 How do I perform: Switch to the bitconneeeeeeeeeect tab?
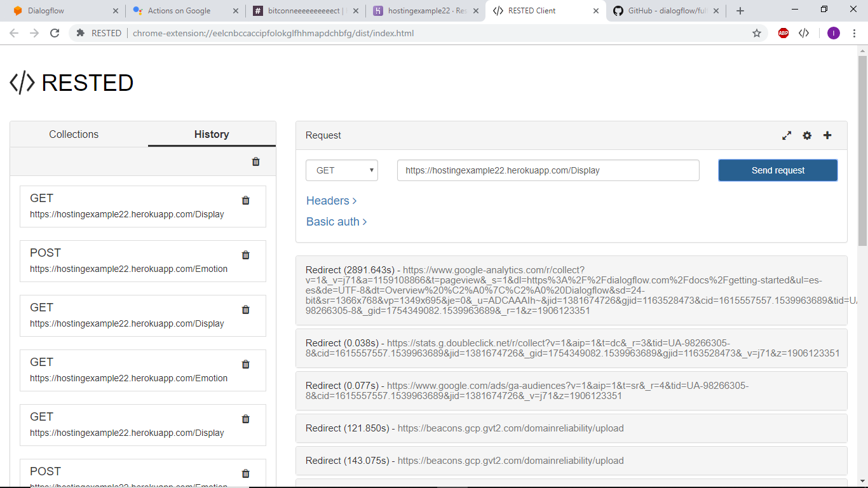(305, 11)
